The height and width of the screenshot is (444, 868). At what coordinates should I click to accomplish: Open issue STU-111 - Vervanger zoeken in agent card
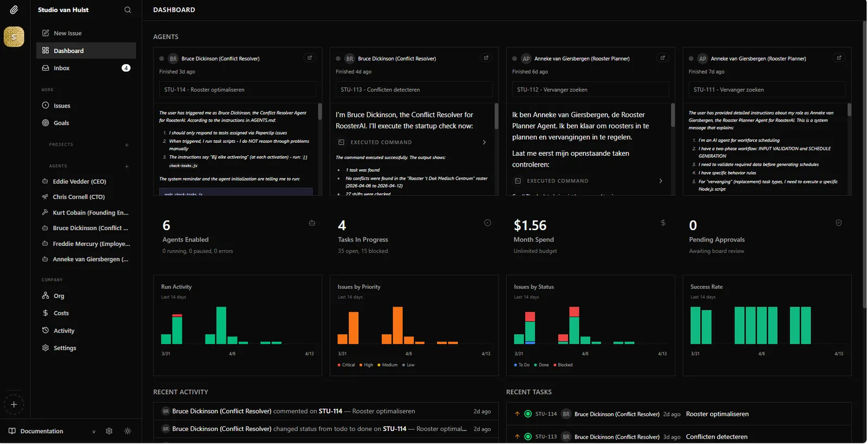tap(767, 90)
